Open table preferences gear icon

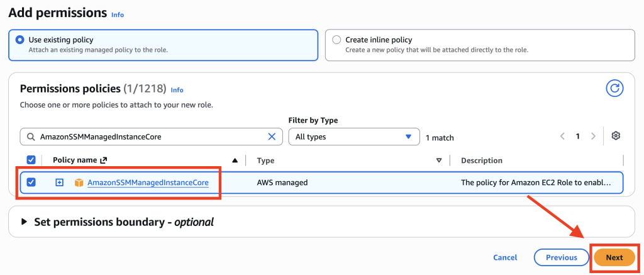point(615,136)
